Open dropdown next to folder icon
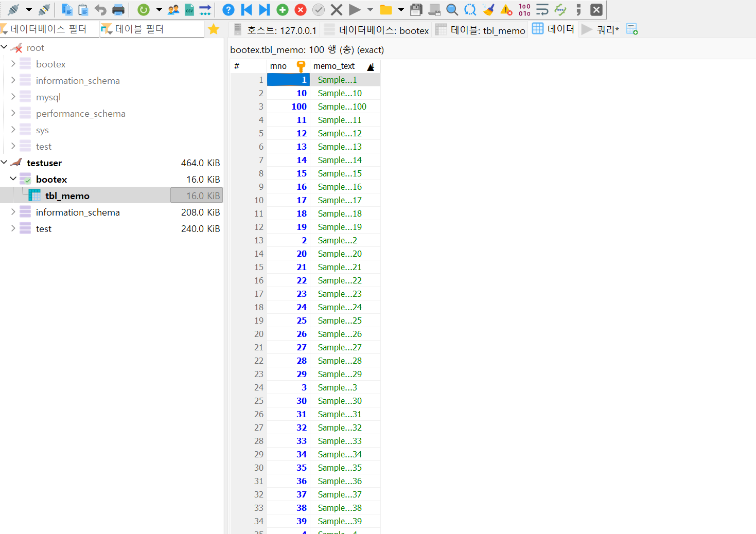 tap(401, 10)
